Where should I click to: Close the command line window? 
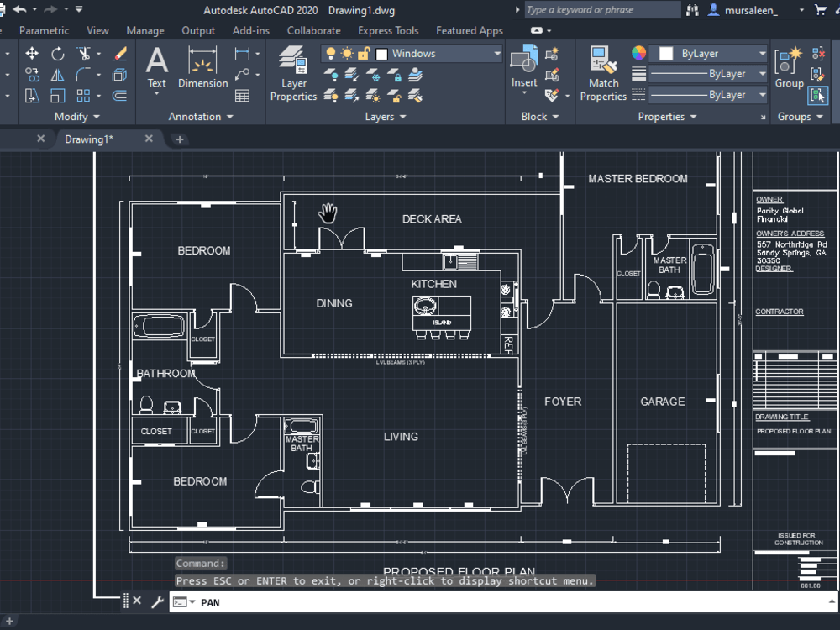pos(137,601)
